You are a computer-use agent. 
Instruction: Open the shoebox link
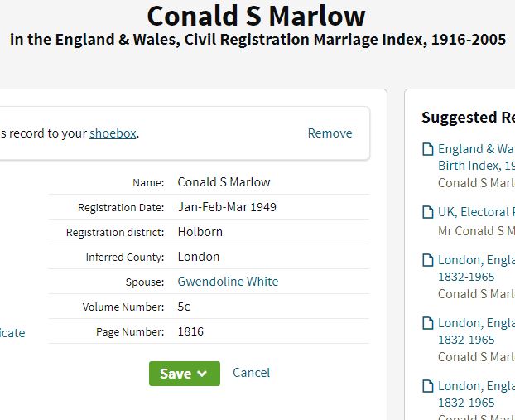tap(113, 133)
